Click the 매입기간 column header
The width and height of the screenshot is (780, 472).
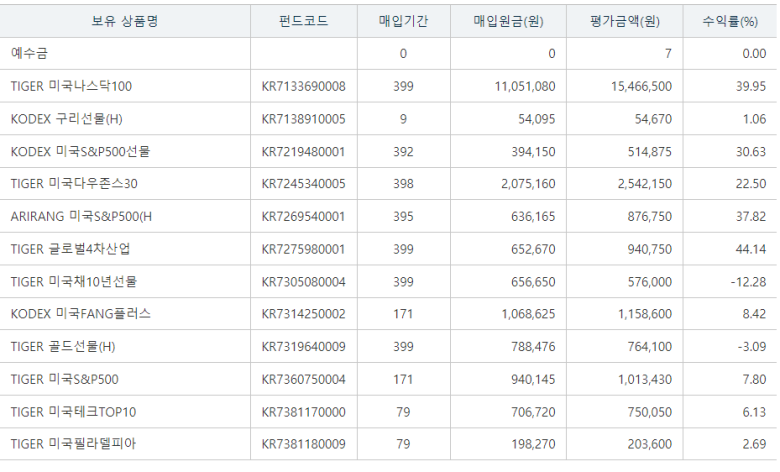point(403,21)
